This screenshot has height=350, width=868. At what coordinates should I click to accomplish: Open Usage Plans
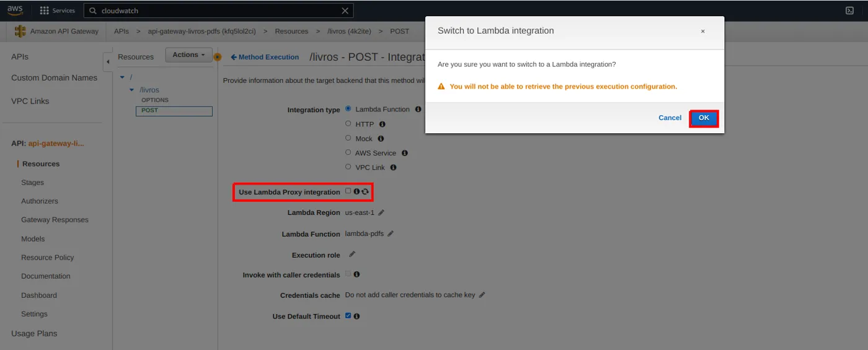pos(34,333)
